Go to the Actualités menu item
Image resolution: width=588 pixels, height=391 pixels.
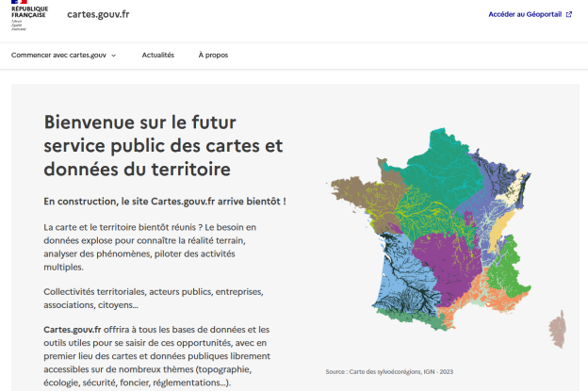[158, 55]
